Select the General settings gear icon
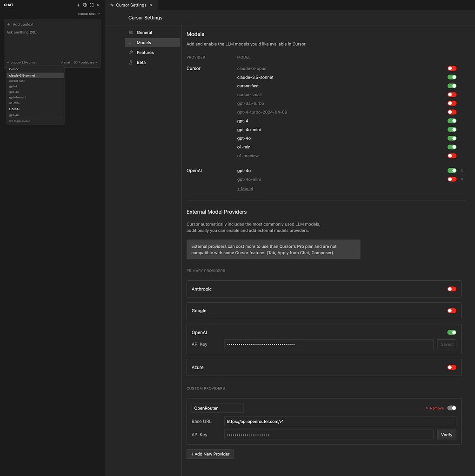Viewport: 475px width, 476px height. (130, 32)
